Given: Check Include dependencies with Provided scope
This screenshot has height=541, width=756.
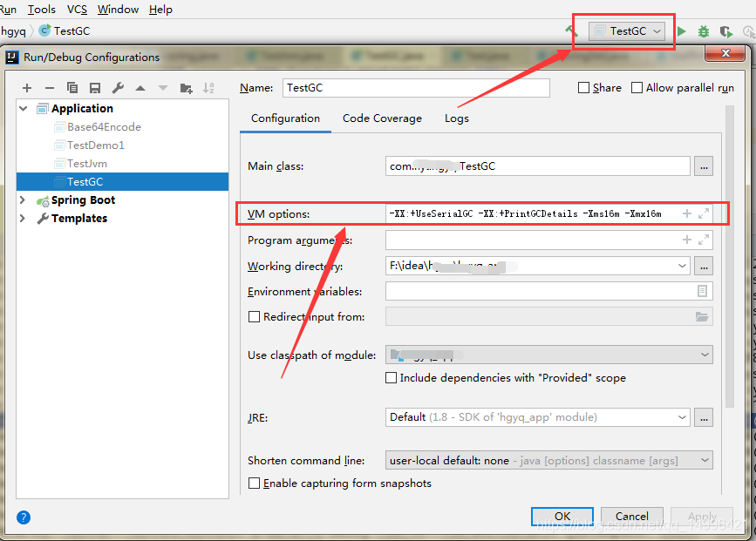Looking at the screenshot, I should 391,378.
